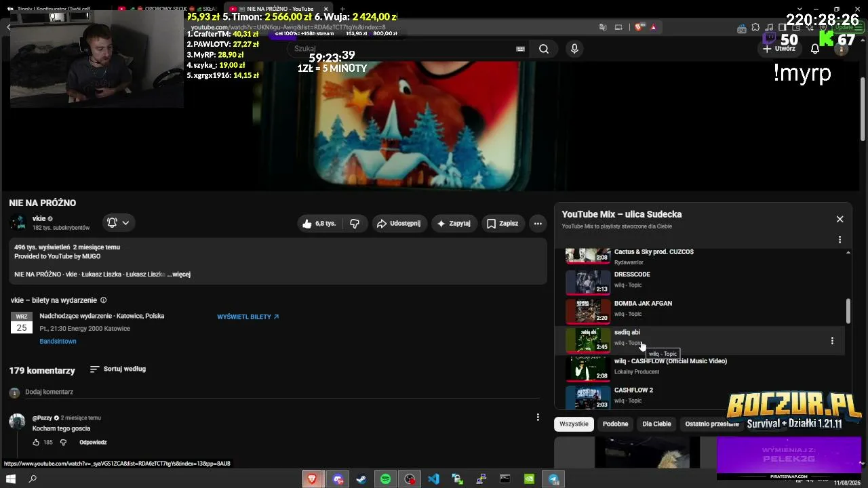Select the Ostatnio przesłane filter chip

[712, 424]
